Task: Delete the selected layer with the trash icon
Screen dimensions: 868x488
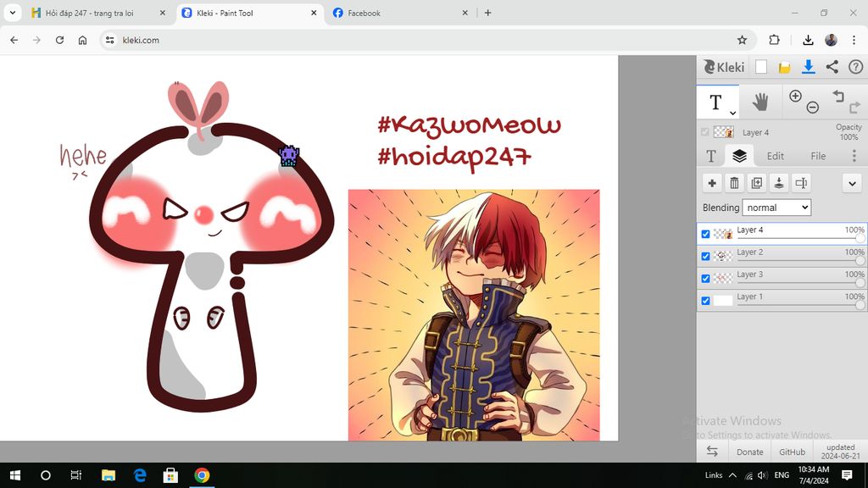Action: click(x=734, y=183)
